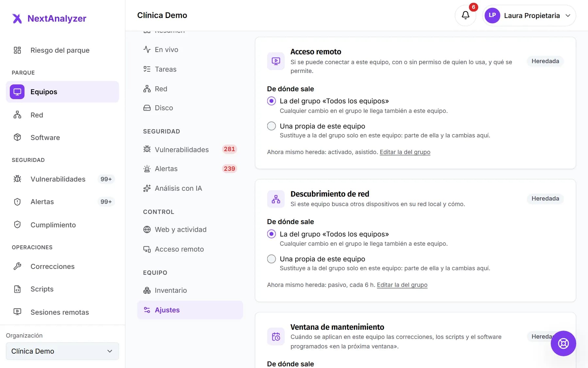
Task: Click 'Editar la del grupo' link in Descubrimiento de red
Action: (402, 285)
